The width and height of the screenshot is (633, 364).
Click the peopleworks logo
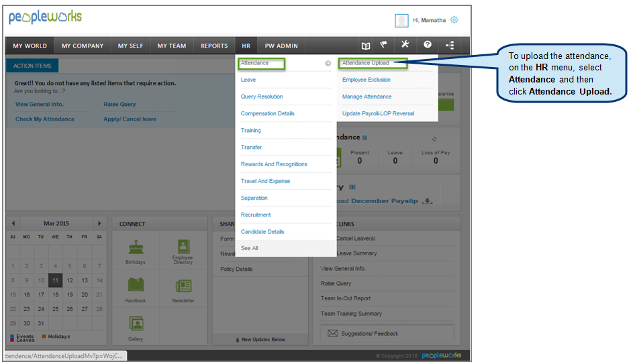45,17
